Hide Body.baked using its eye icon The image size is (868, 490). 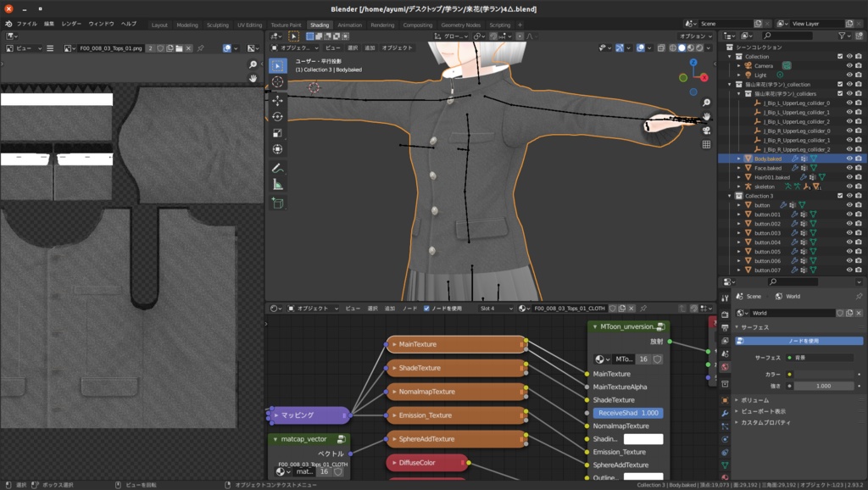point(850,159)
